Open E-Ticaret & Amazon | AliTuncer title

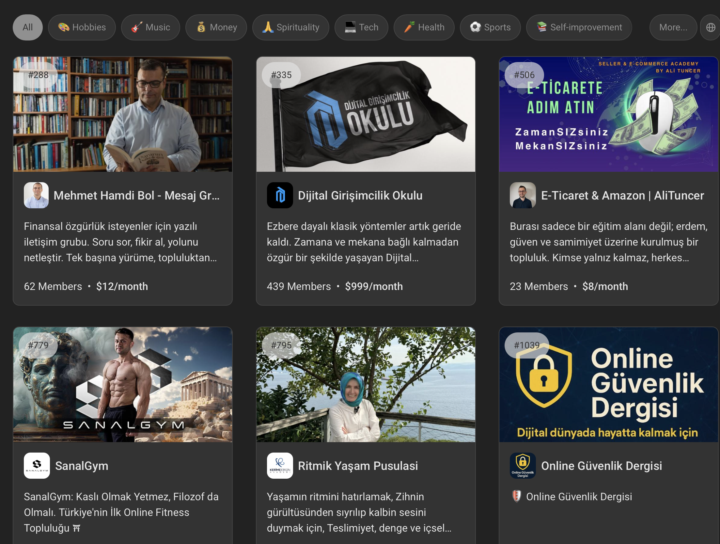(622, 196)
